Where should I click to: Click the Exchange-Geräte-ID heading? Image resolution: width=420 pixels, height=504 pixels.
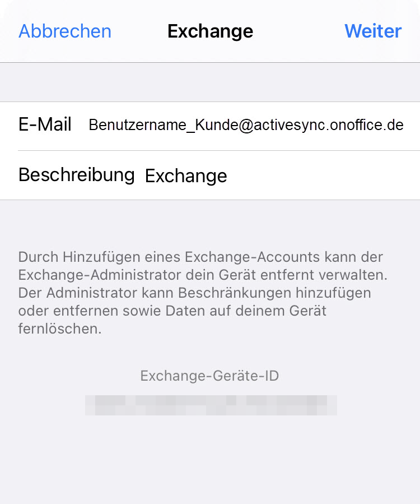point(209,376)
